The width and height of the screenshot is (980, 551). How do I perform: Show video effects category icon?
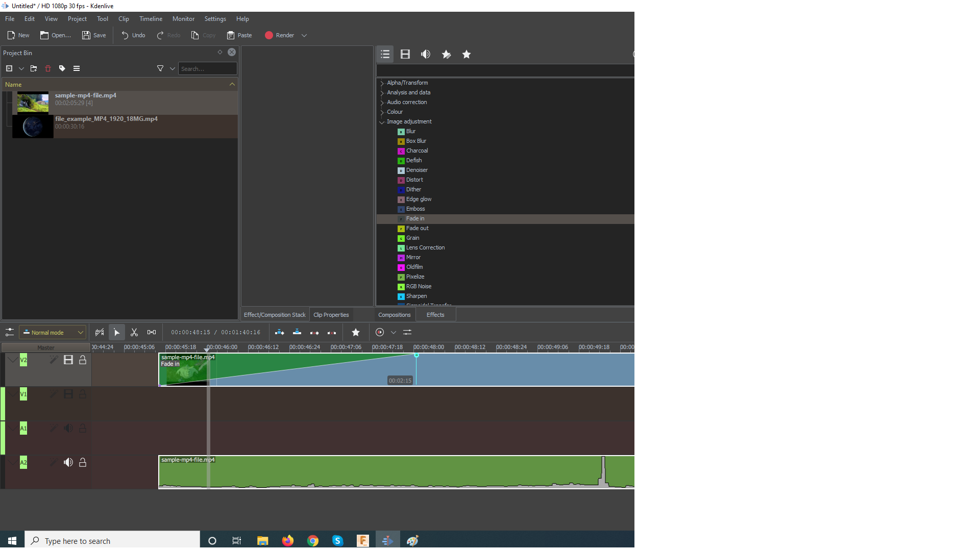click(405, 54)
